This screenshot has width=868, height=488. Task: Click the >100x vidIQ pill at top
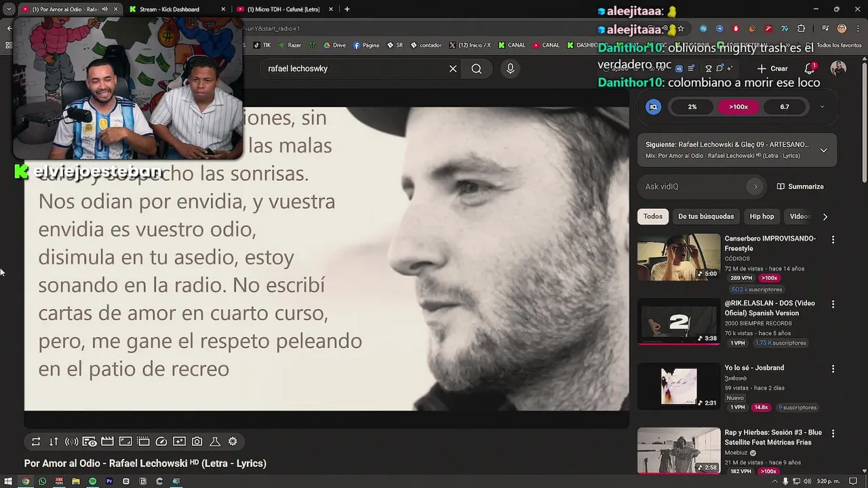click(x=738, y=106)
